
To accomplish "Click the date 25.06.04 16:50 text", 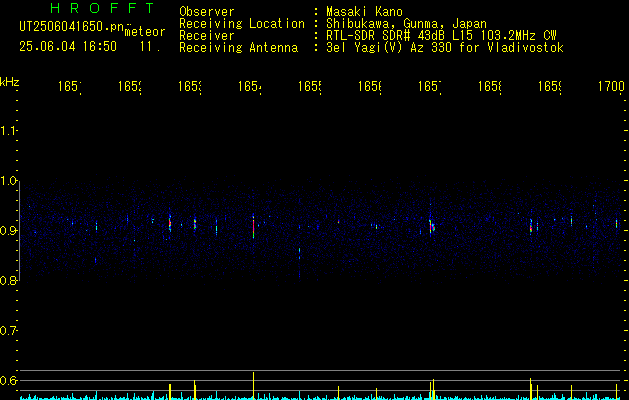I will point(68,47).
